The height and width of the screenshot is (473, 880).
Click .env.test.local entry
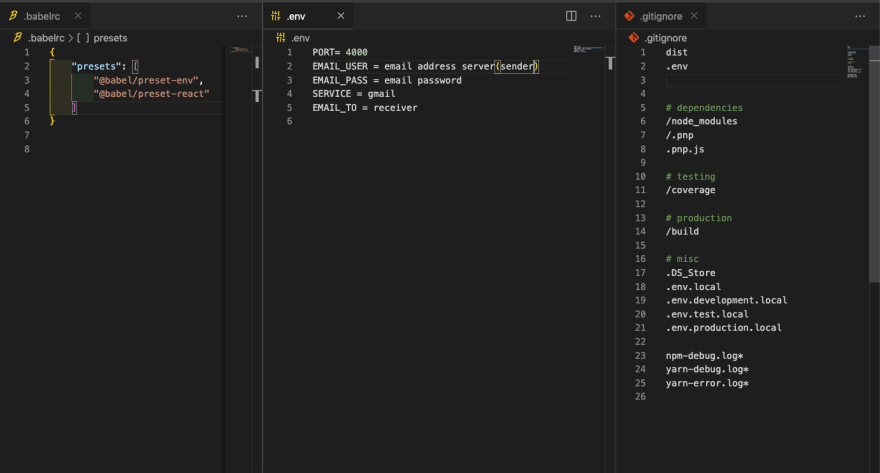(707, 314)
